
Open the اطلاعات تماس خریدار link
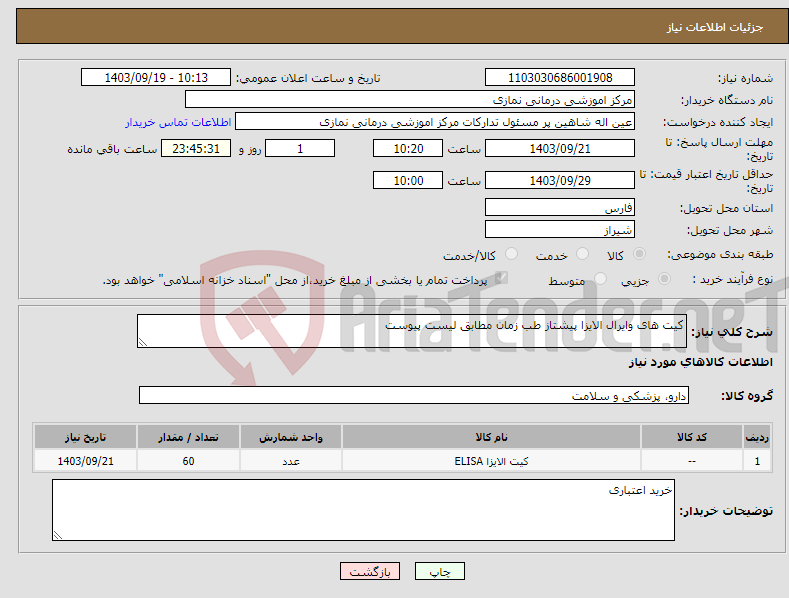pyautogui.click(x=178, y=122)
